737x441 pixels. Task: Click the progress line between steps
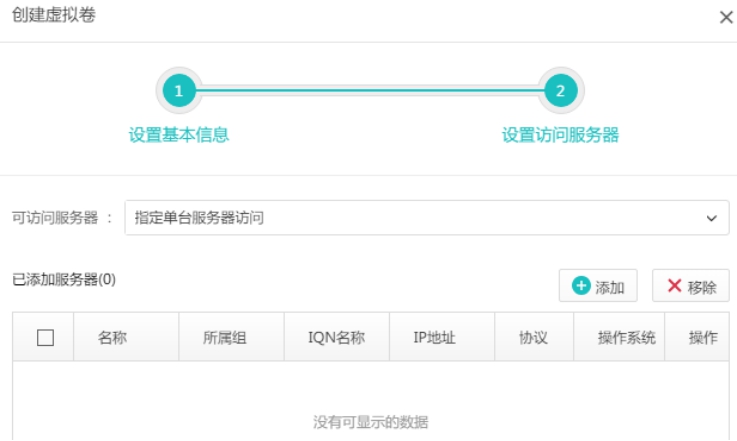tap(370, 91)
